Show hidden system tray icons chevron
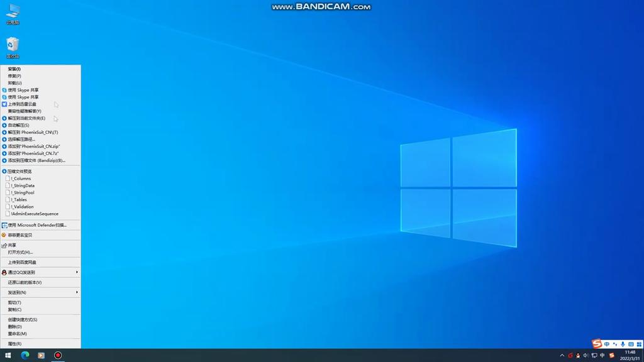 (563, 356)
